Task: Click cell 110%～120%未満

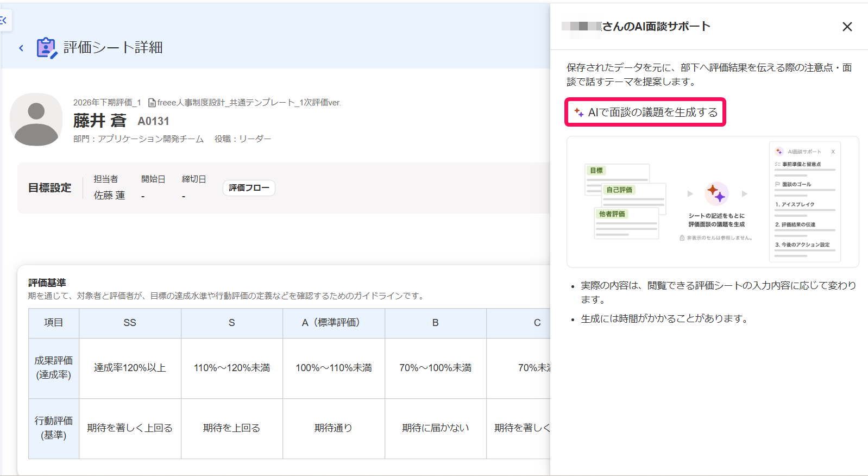Action: click(x=232, y=368)
